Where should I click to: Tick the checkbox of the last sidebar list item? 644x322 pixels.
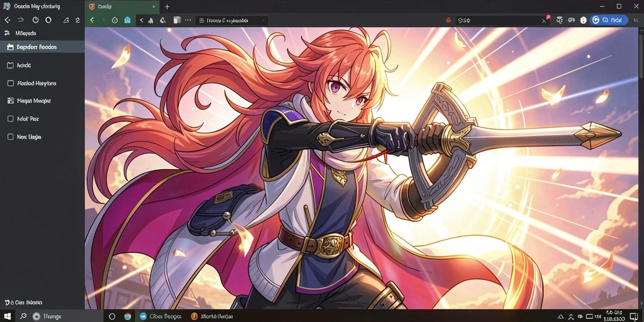click(x=11, y=136)
